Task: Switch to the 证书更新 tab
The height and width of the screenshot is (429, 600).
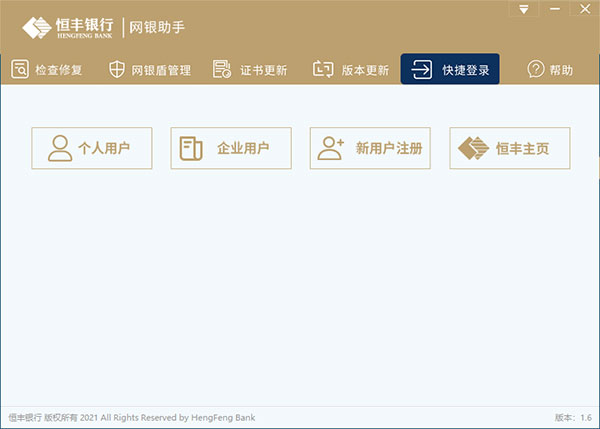Action: (x=250, y=70)
